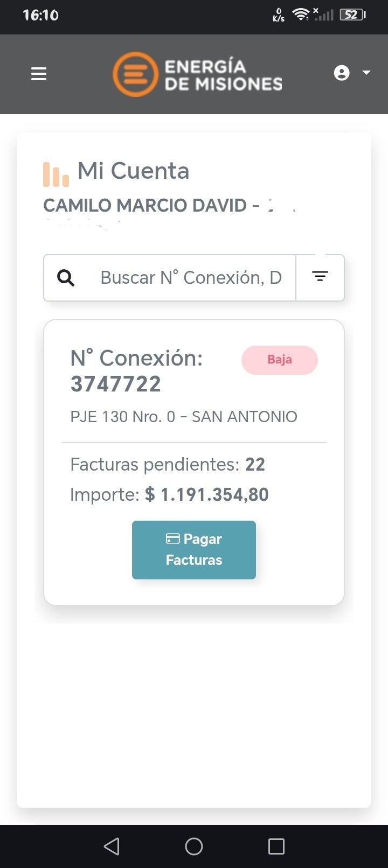Tap the credit card icon in Pagar
Screen dimensions: 388x868
pos(172,538)
